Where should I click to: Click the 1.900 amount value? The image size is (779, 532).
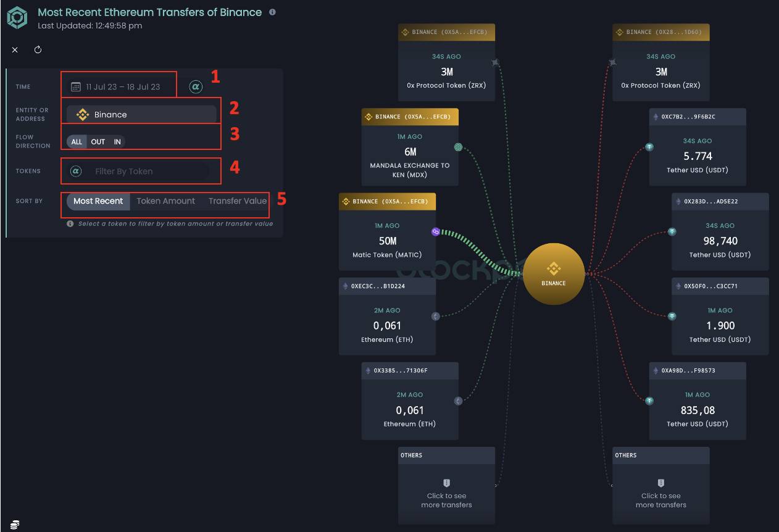(720, 325)
